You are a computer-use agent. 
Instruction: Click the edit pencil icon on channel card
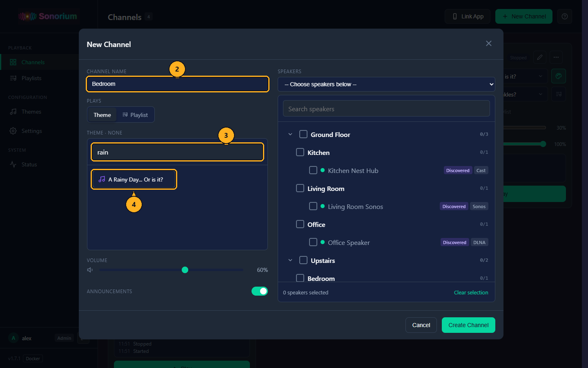[540, 57]
